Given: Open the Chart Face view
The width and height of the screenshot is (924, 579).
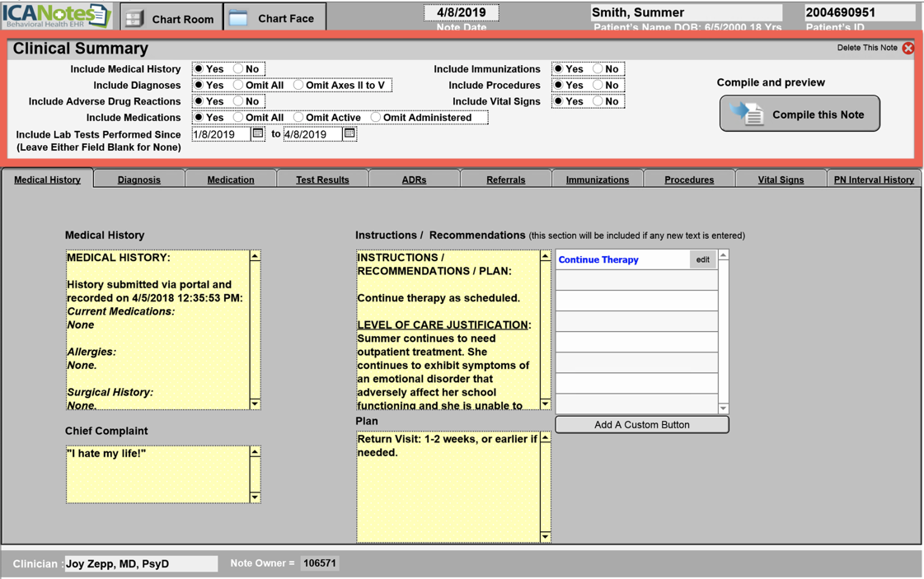Looking at the screenshot, I should [x=274, y=18].
